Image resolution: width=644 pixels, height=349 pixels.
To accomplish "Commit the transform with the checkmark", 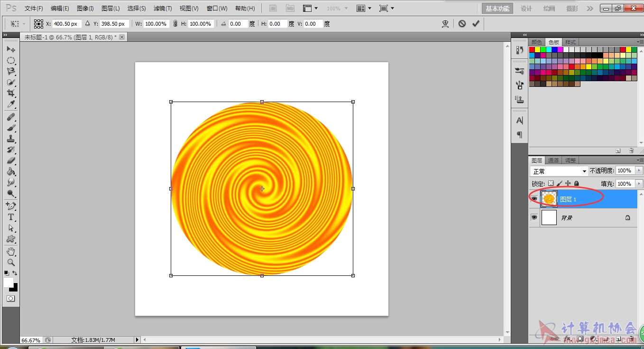I will click(x=476, y=24).
